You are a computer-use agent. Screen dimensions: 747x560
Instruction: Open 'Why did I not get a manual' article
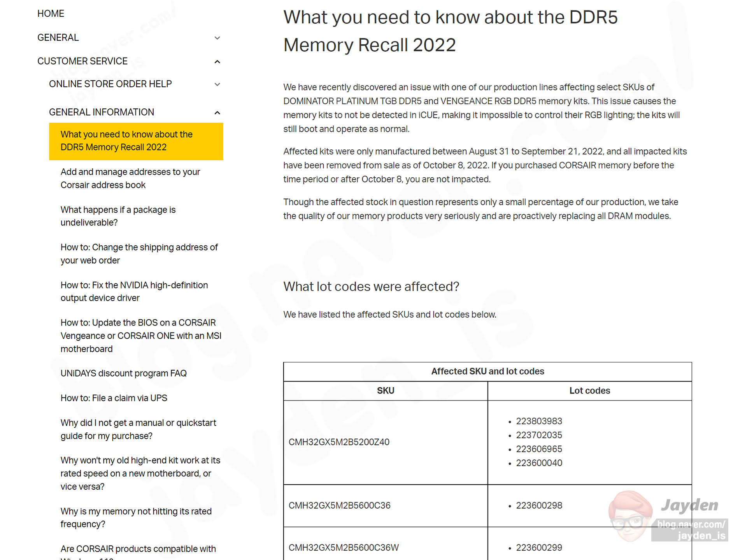coord(139,429)
